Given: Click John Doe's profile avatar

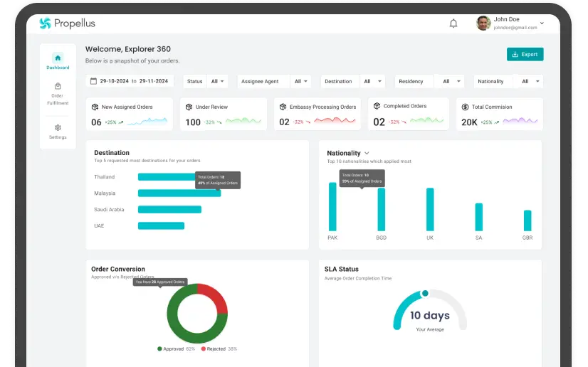Looking at the screenshot, I should (x=483, y=23).
